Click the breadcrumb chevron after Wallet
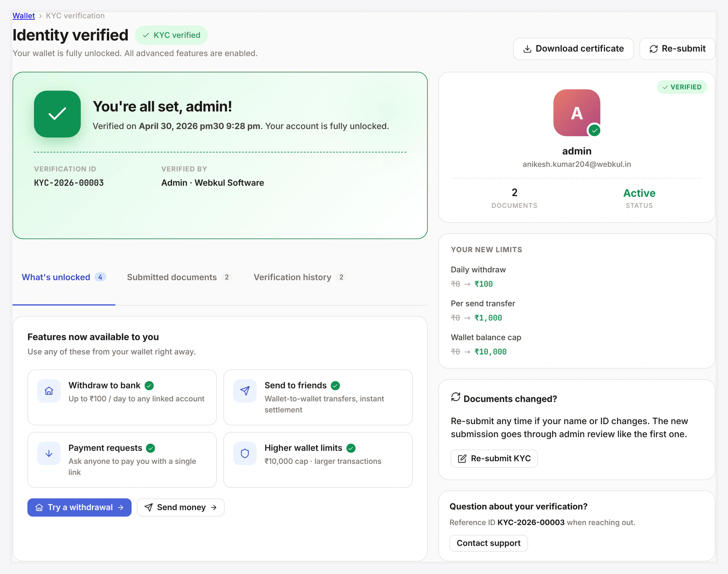Viewport: 728px width, 574px height. click(40, 16)
